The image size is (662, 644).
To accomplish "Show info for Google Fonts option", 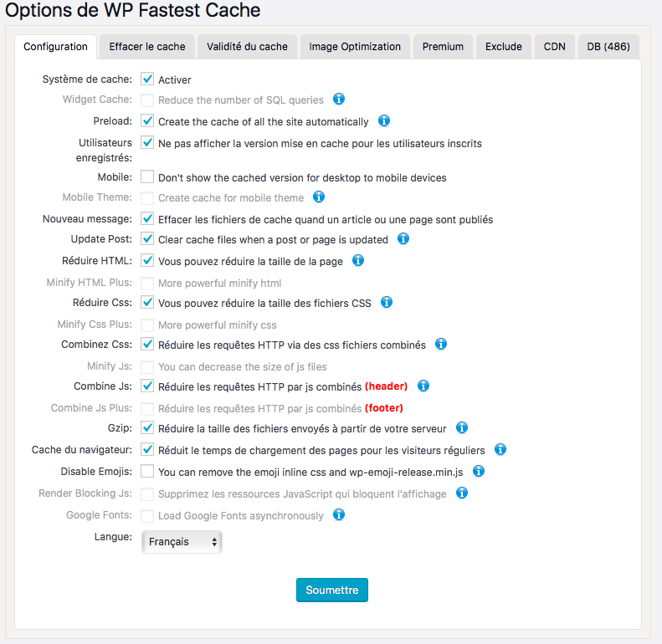I will [x=339, y=514].
